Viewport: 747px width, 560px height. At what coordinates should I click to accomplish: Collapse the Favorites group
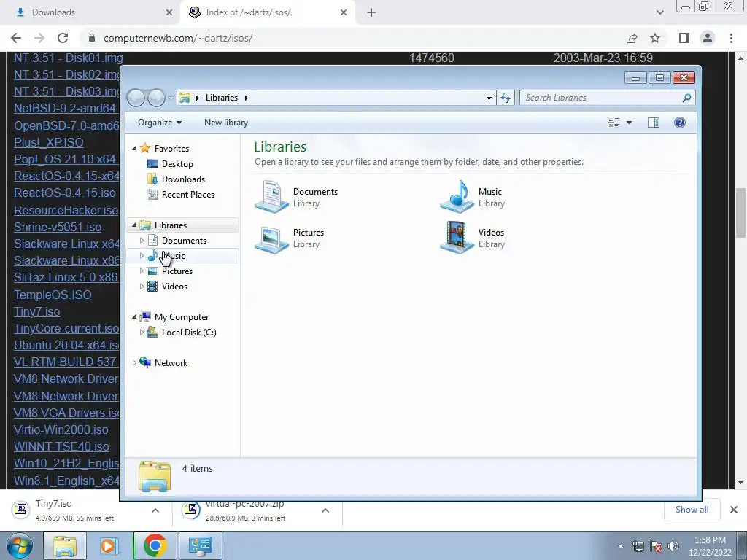coord(134,149)
